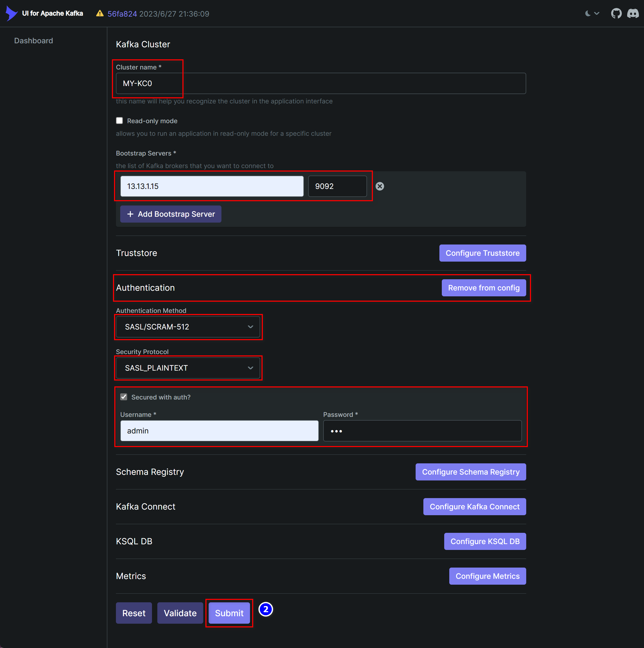Enable Read-only mode checkbox
This screenshot has height=648, width=644.
[119, 121]
